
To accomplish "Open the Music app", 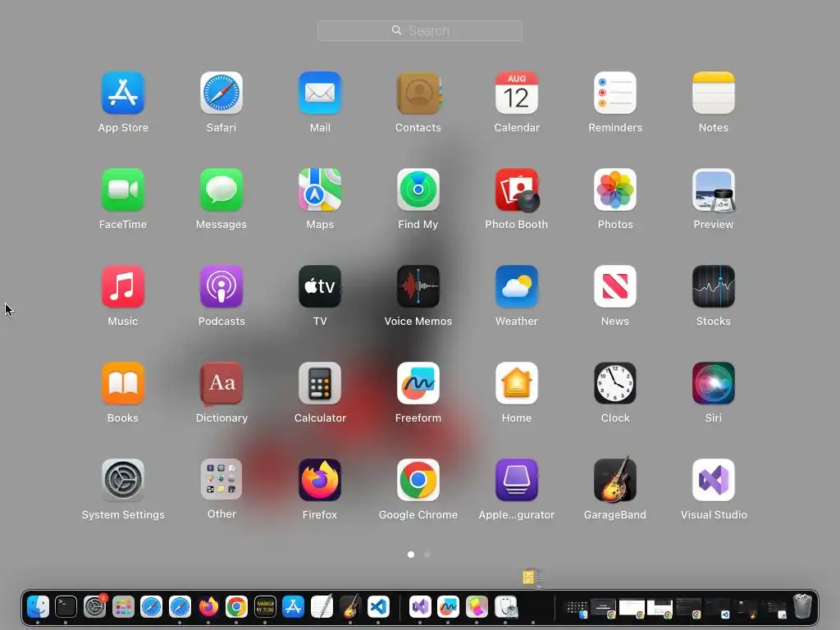I will [x=123, y=286].
